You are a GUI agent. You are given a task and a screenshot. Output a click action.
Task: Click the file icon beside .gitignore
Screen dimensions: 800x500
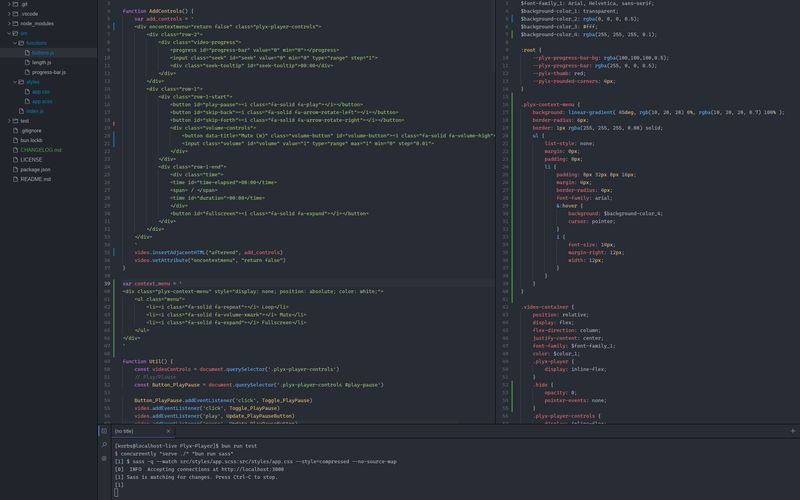point(15,131)
